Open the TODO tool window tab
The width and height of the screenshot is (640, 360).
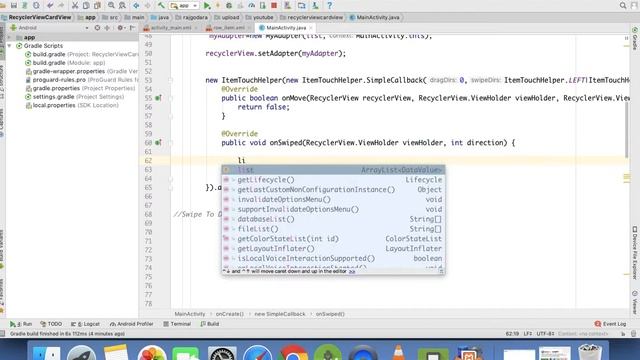coord(51,324)
